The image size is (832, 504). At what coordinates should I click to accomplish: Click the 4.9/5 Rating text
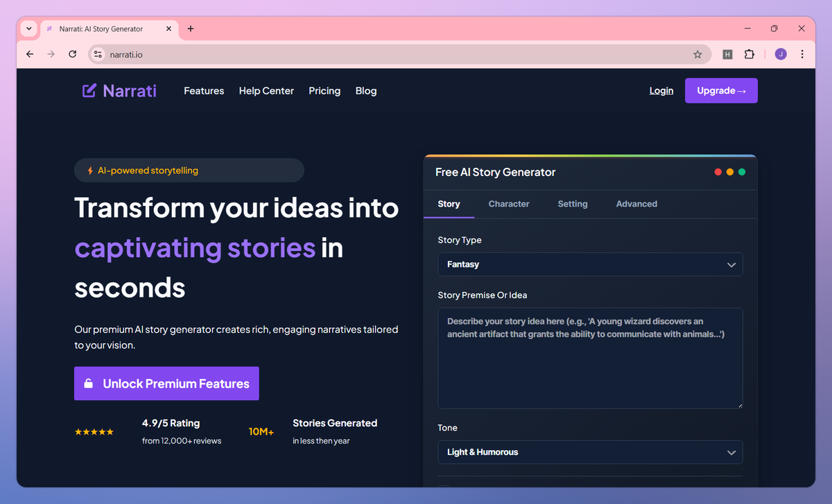pos(171,423)
